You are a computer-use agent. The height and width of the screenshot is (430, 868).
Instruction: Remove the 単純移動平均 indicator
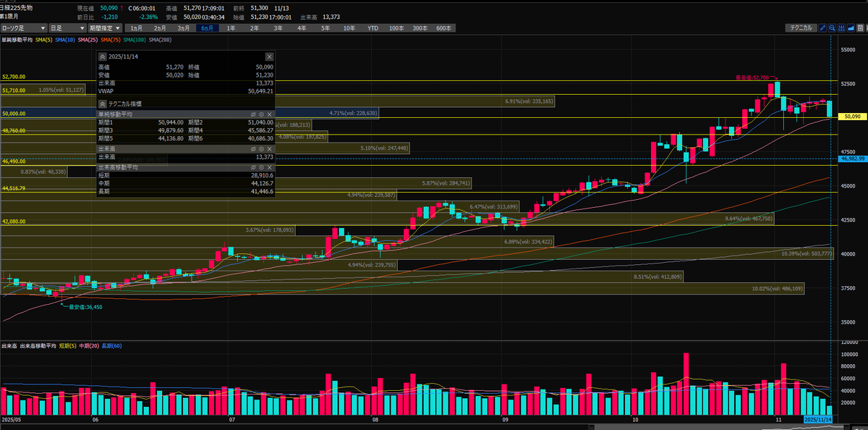(x=270, y=114)
